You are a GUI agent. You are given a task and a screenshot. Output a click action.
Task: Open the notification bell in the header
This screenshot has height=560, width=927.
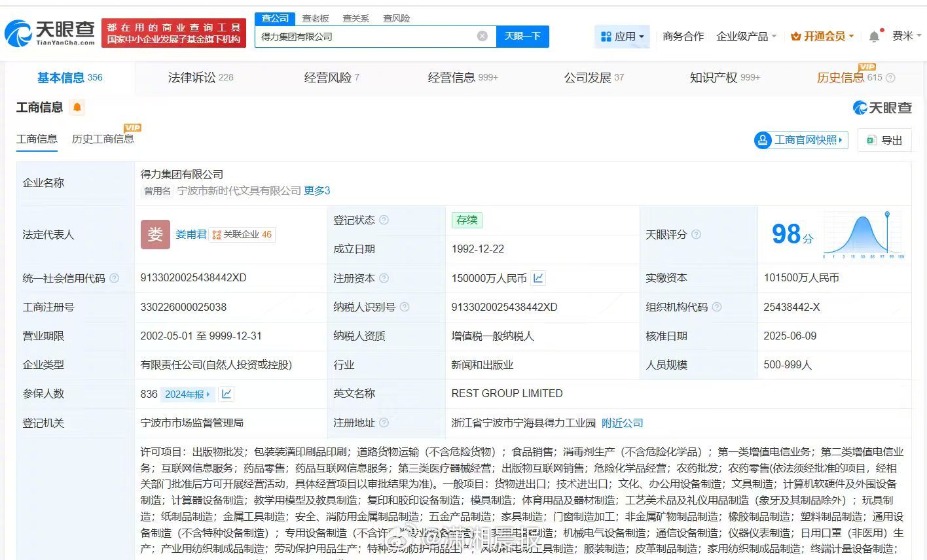(x=874, y=37)
